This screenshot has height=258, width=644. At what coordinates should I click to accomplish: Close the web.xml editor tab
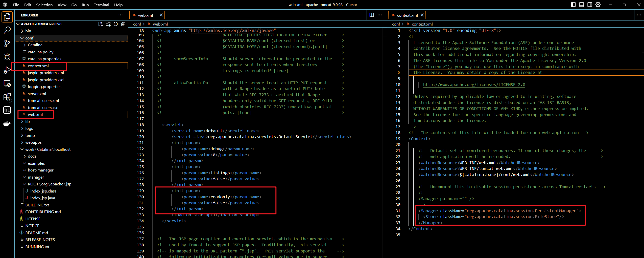pos(161,15)
